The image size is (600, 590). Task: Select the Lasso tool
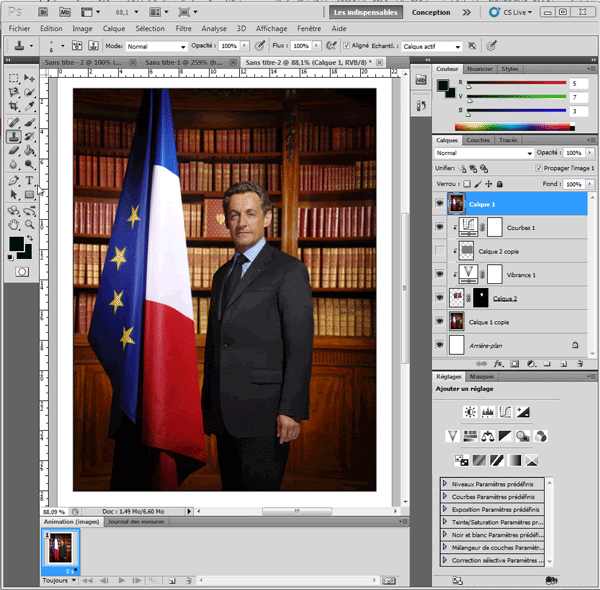tap(13, 92)
